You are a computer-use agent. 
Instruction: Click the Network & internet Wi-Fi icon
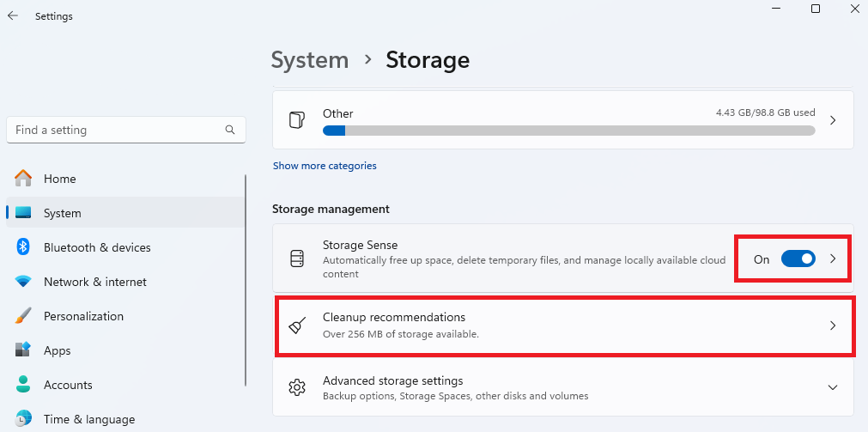click(x=23, y=282)
